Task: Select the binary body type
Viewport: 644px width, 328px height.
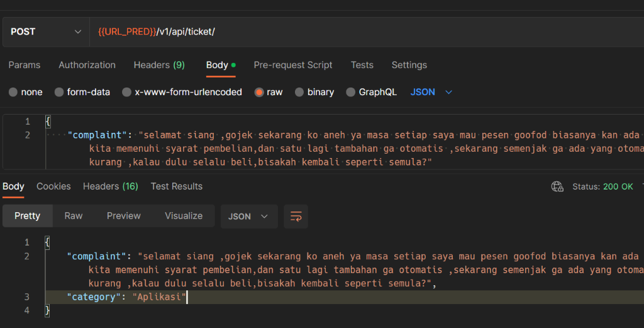Action: (x=314, y=92)
